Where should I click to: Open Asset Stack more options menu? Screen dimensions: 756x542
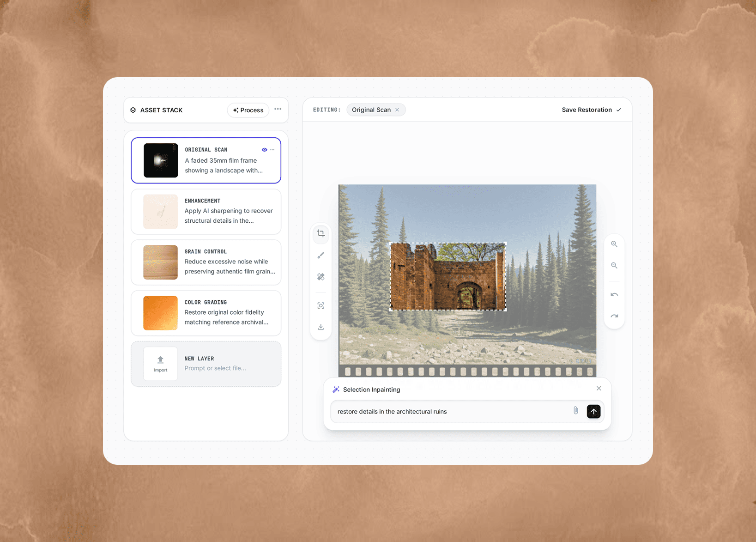pos(278,110)
